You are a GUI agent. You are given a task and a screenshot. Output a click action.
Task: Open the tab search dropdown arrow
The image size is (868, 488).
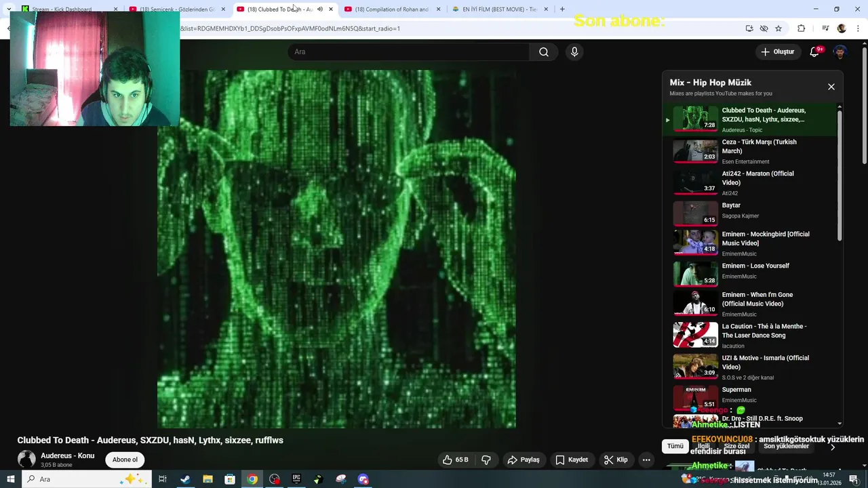(x=8, y=9)
